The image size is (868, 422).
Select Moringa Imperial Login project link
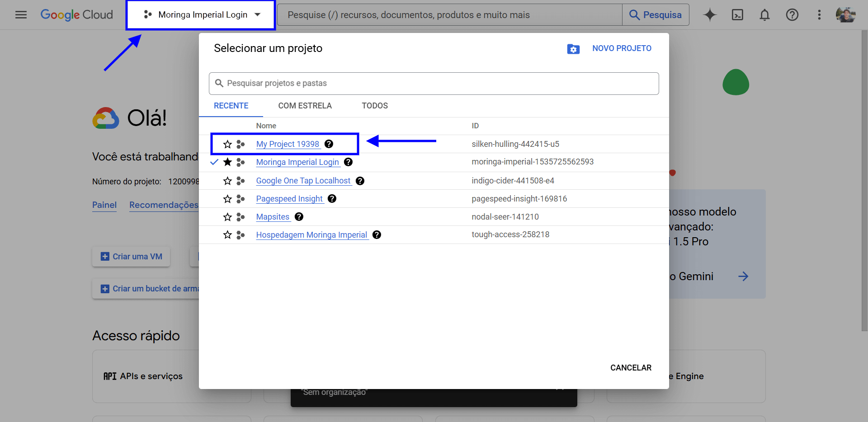[x=297, y=162]
